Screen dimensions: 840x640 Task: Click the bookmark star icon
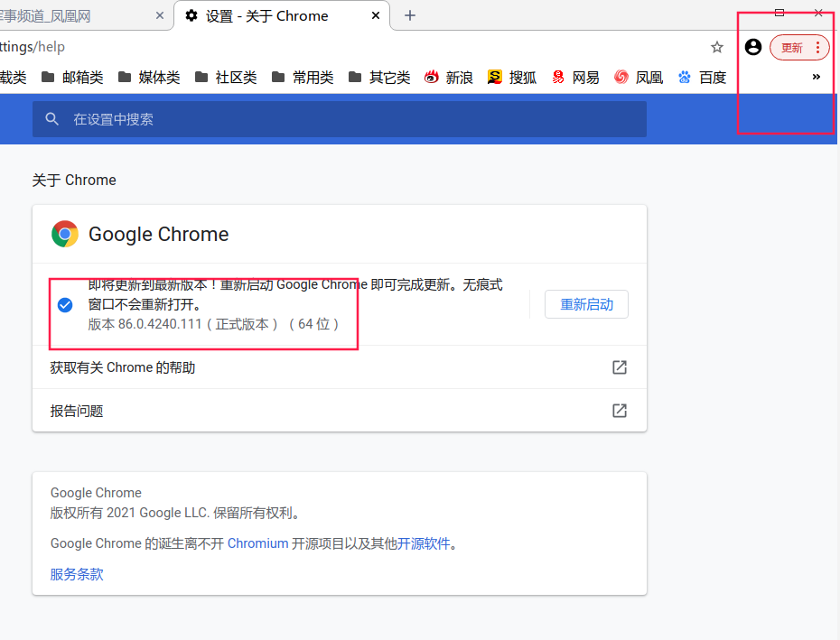click(x=717, y=47)
